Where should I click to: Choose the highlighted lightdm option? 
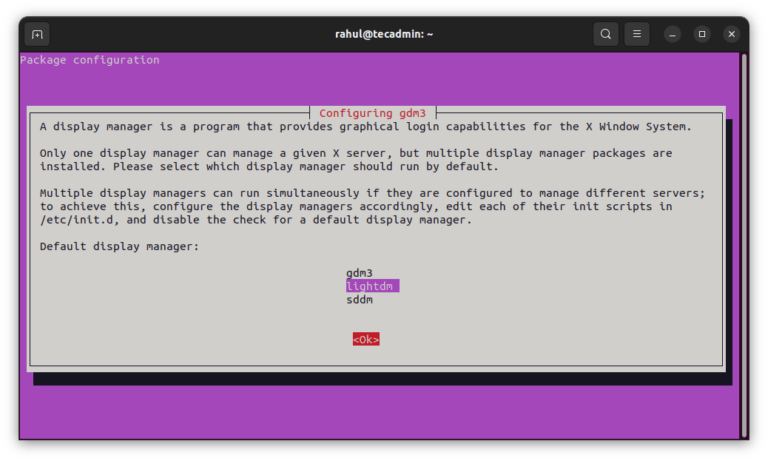point(371,286)
